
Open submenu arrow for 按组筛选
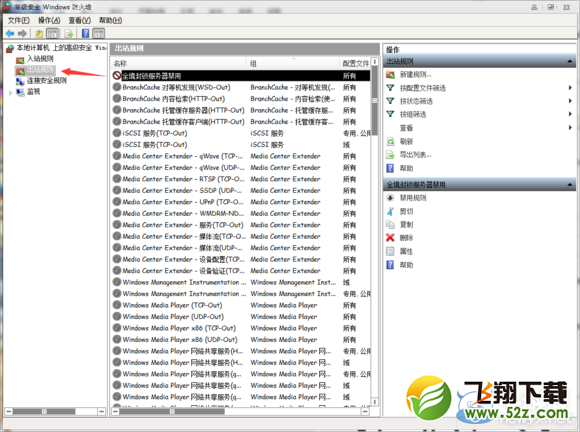click(x=570, y=114)
